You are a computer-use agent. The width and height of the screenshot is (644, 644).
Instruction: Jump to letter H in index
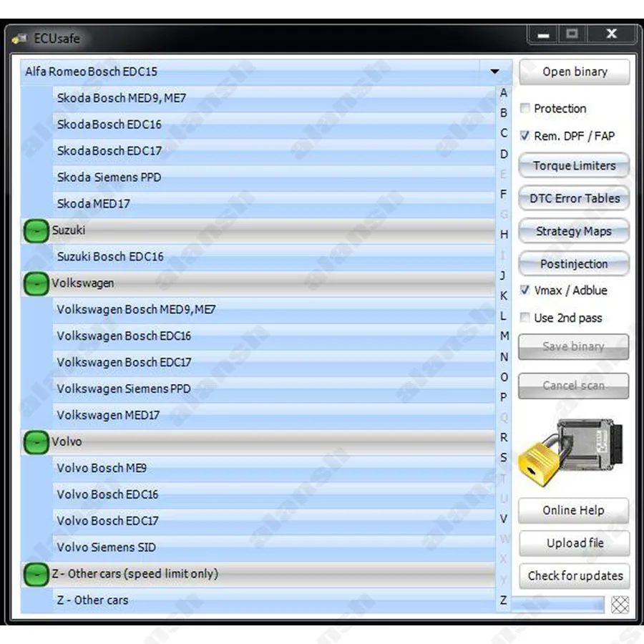click(x=504, y=235)
